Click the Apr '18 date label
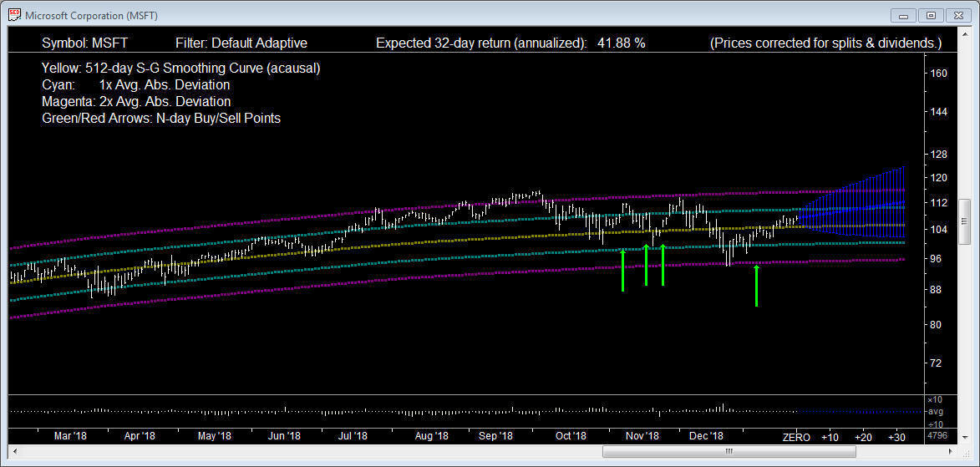This screenshot has width=980, height=467. (x=140, y=436)
